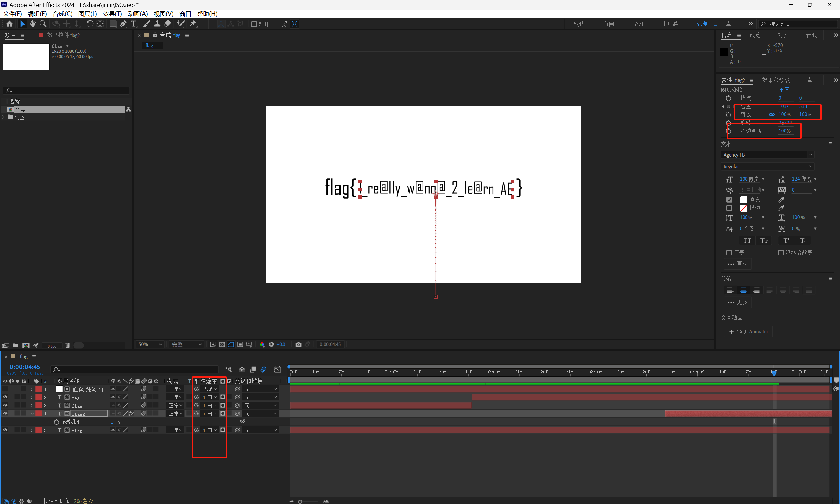The height and width of the screenshot is (504, 840).
Task: Hide layer 3 flag with eye toggle
Action: pos(5,405)
